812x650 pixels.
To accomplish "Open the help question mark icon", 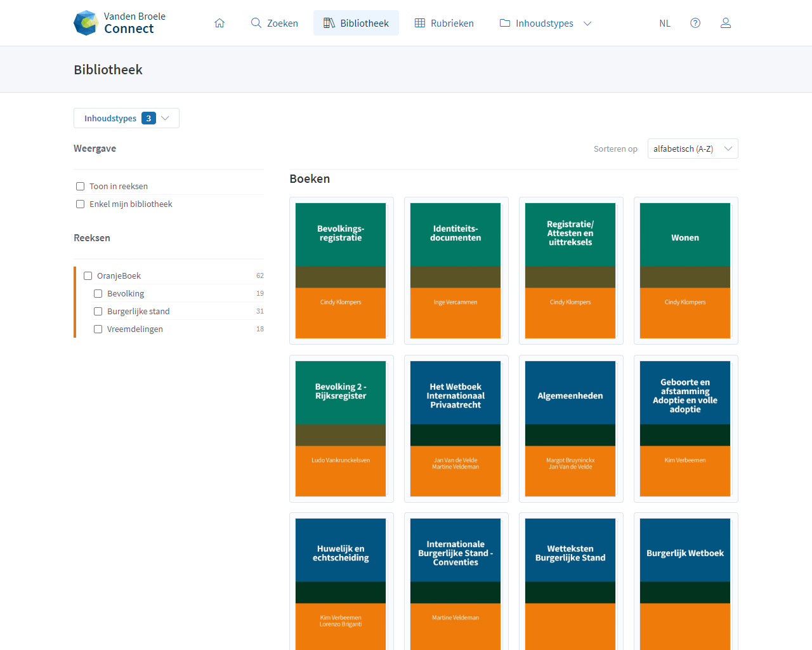I will click(695, 23).
